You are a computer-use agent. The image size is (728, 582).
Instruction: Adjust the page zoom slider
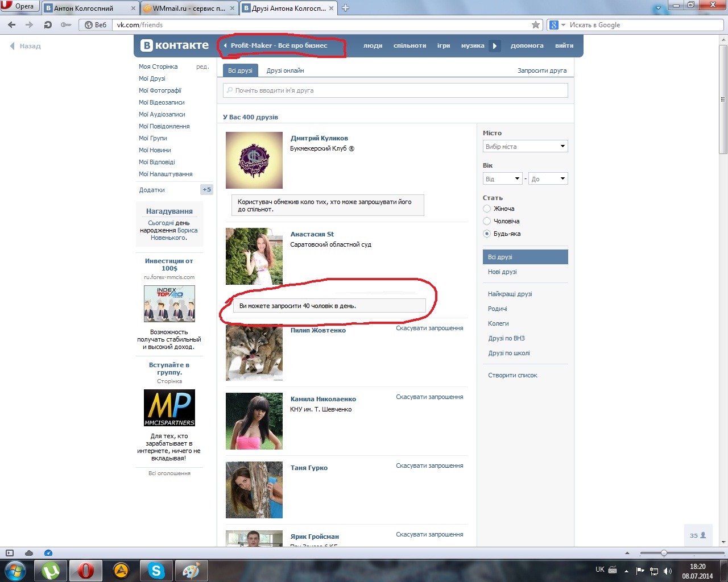[x=664, y=553]
